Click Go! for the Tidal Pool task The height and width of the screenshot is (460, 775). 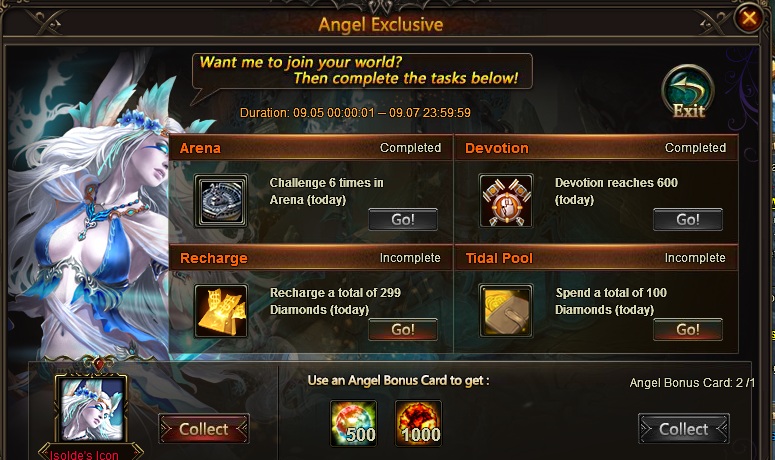click(688, 330)
